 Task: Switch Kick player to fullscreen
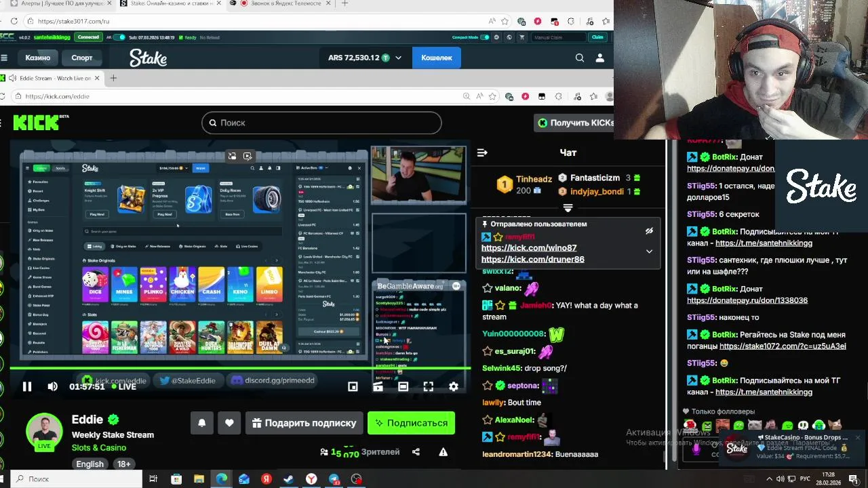click(429, 386)
